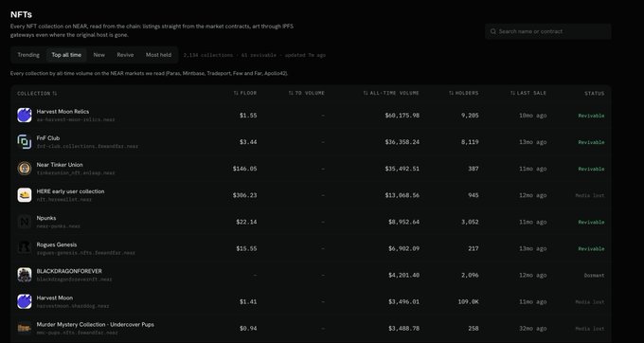Screen dimensions: 644x343
Task: Open Near Tinker Union collection name
Action: coord(60,165)
